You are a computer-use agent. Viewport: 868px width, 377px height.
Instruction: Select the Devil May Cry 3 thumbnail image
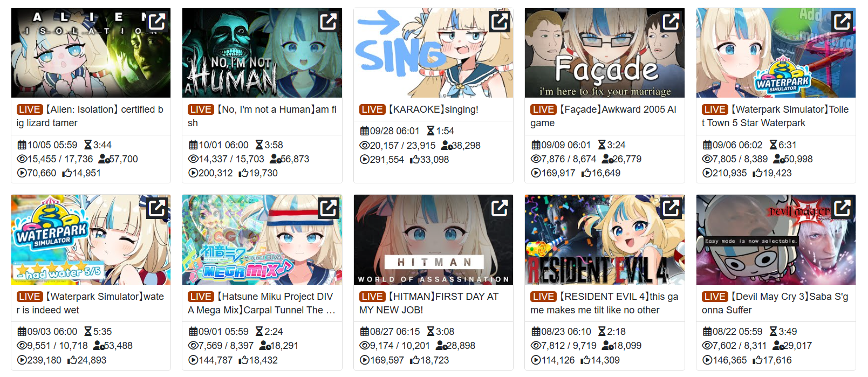pos(776,239)
